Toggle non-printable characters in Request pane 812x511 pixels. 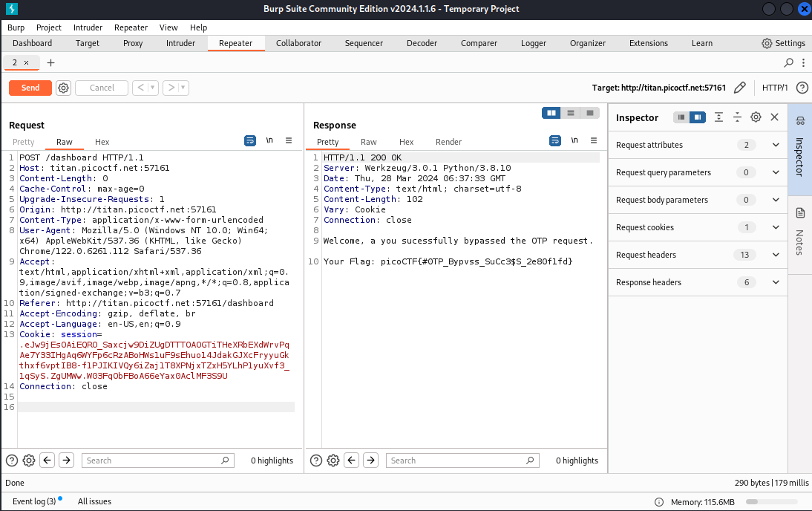[269, 140]
